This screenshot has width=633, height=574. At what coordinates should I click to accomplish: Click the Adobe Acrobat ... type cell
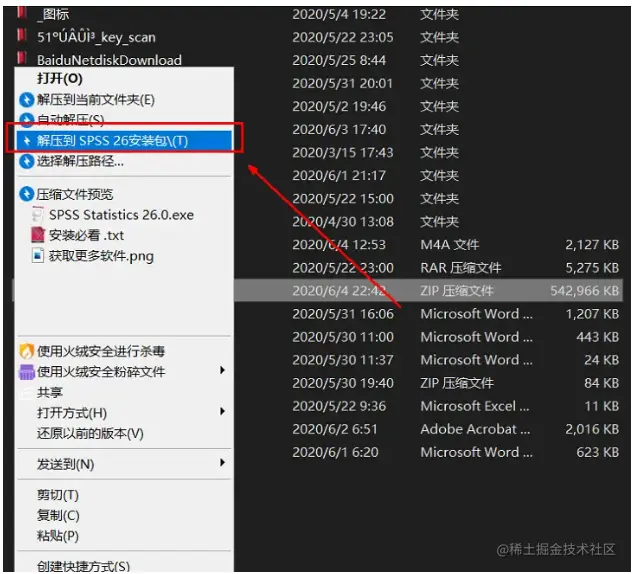click(x=475, y=429)
